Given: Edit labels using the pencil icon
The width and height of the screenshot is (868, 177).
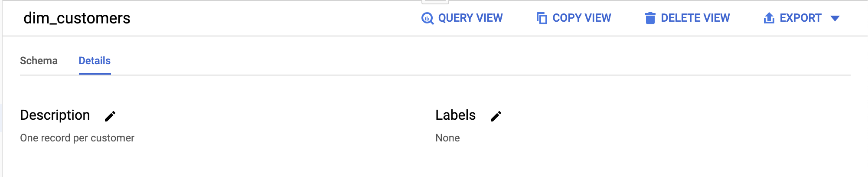Looking at the screenshot, I should coord(496,116).
